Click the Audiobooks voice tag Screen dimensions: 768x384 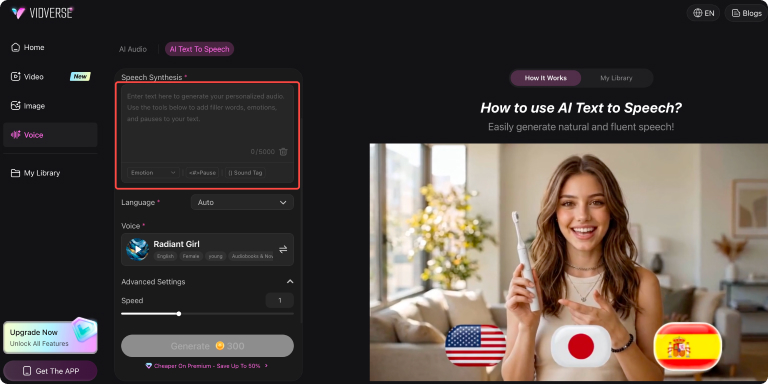tap(251, 256)
